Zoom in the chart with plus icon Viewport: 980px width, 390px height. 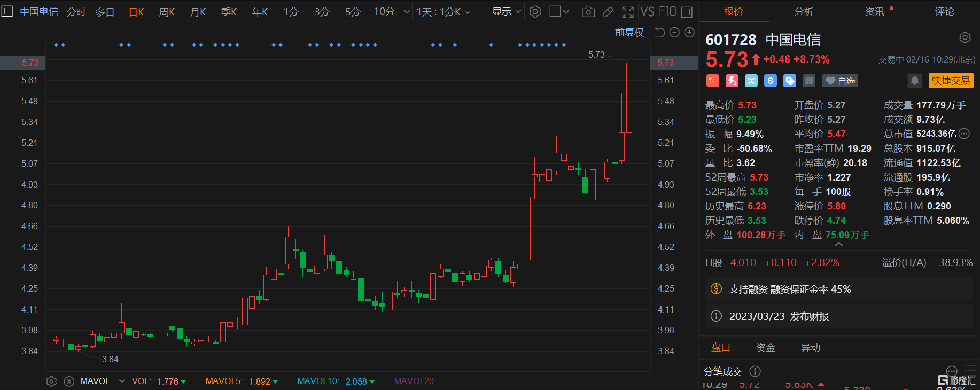[689, 33]
